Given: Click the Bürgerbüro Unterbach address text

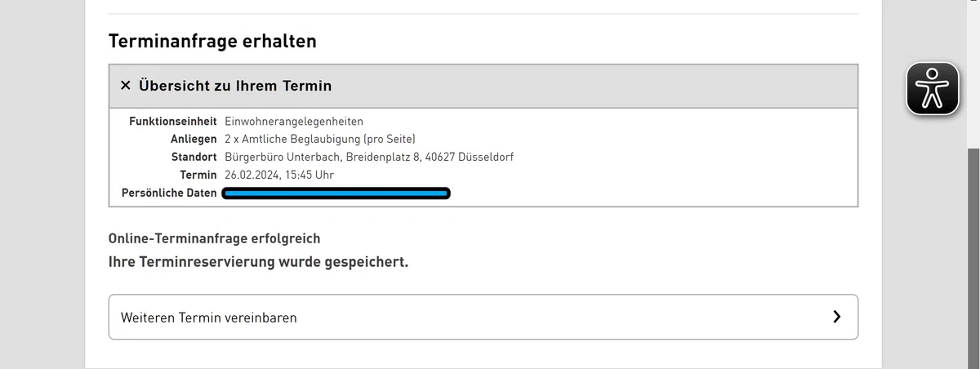Looking at the screenshot, I should (369, 157).
